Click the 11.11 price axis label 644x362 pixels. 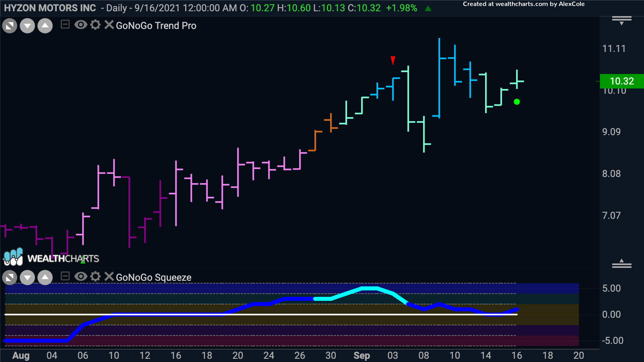pos(614,49)
